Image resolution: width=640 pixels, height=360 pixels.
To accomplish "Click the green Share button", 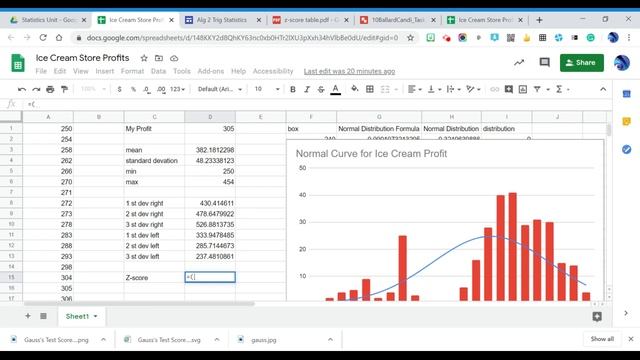I will [582, 63].
